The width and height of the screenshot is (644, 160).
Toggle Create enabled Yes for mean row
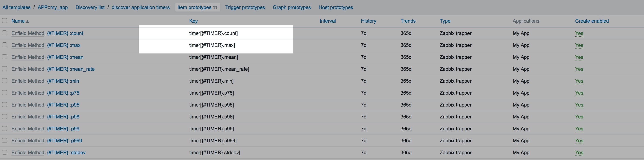(x=579, y=57)
